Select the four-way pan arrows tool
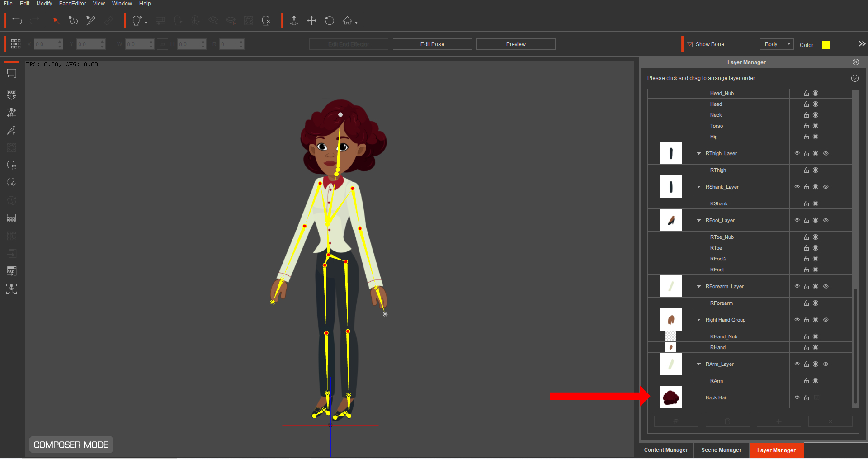868x459 pixels. click(x=311, y=21)
